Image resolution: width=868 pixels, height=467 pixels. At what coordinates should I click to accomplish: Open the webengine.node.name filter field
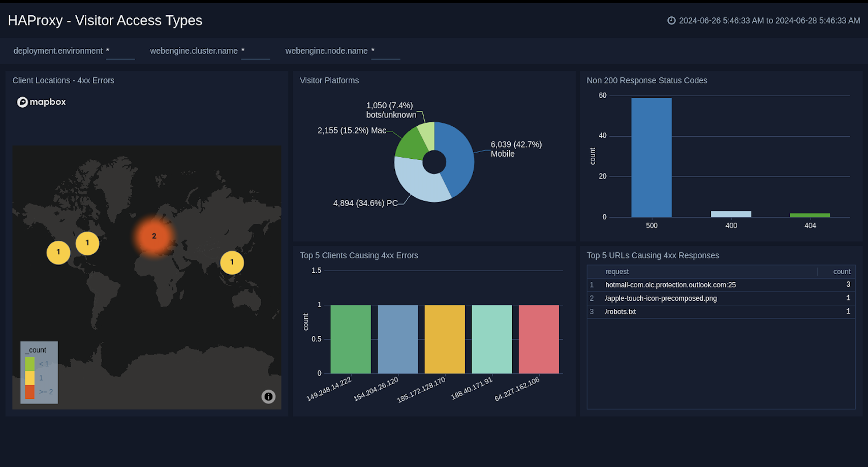click(x=386, y=51)
